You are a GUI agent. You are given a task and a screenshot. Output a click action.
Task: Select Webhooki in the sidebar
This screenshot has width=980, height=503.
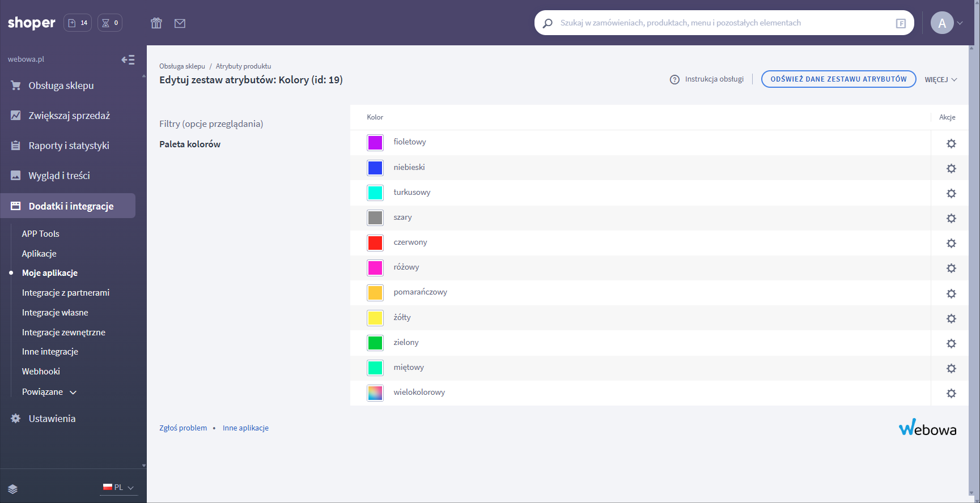(x=41, y=372)
